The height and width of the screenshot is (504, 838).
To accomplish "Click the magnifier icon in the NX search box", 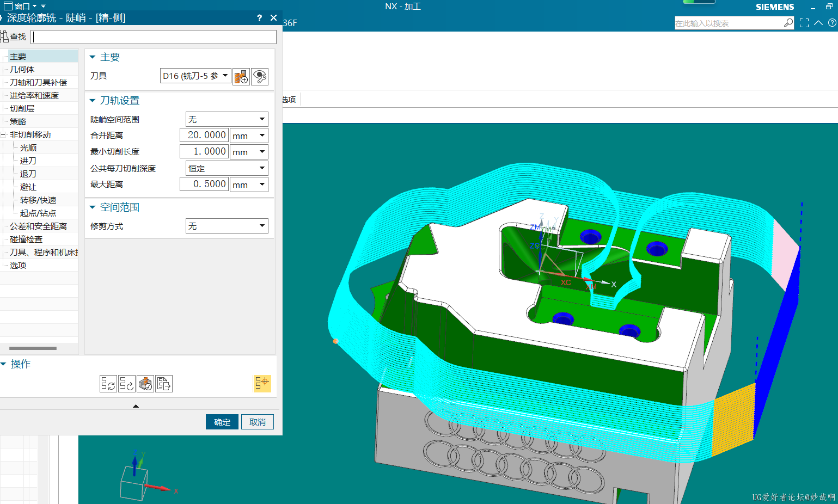I will point(788,23).
